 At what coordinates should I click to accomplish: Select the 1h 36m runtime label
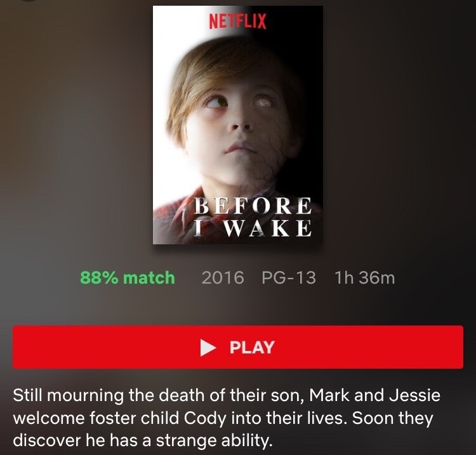coord(364,278)
